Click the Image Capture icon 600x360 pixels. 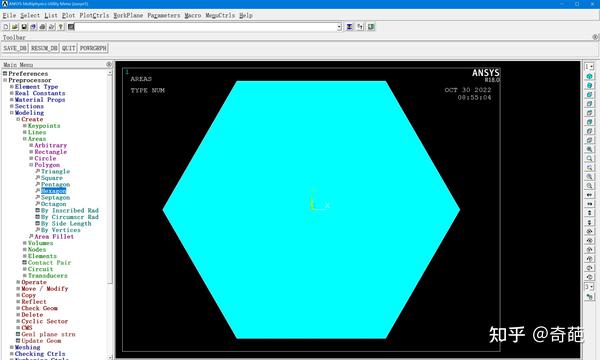pyautogui.click(x=42, y=27)
